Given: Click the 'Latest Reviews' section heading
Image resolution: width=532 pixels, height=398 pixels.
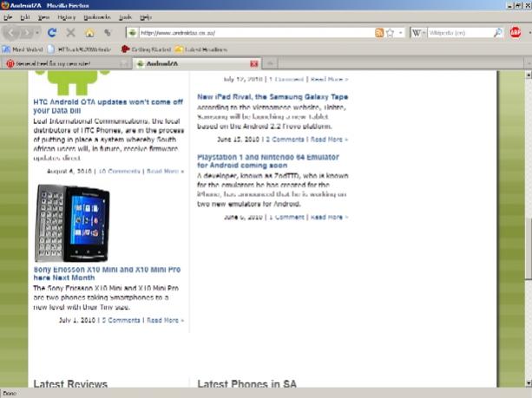Looking at the screenshot, I should pyautogui.click(x=70, y=384).
